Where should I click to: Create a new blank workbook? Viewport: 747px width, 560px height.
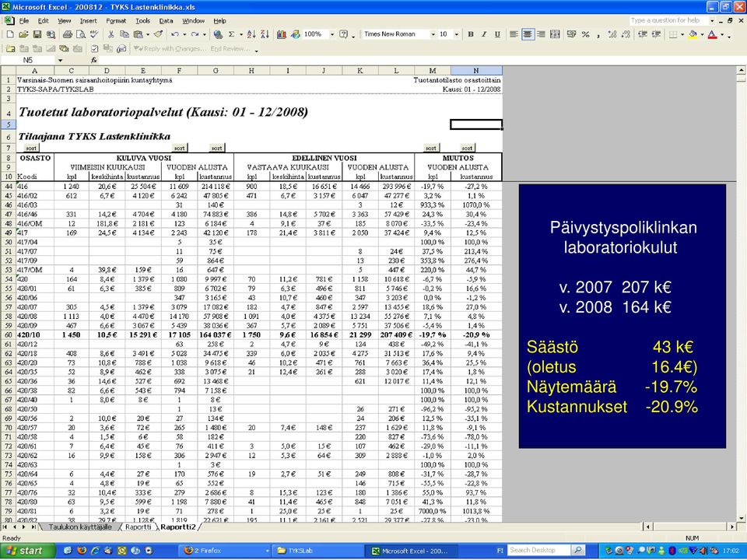[x=10, y=34]
